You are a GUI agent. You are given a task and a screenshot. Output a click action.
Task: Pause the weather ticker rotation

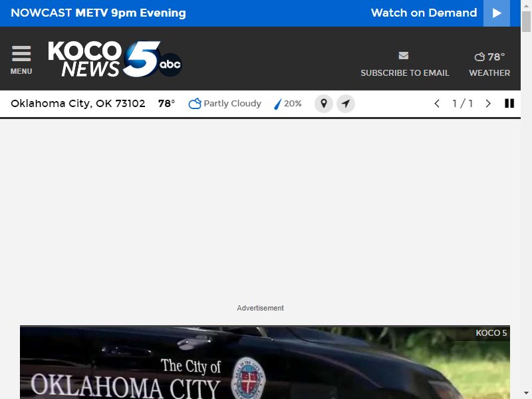[509, 104]
